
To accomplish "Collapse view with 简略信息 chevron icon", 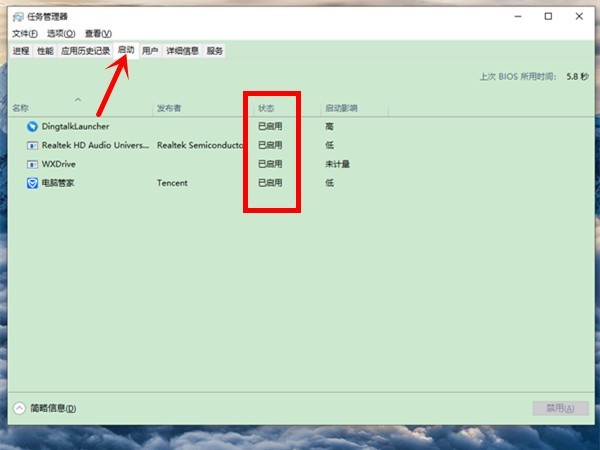I will (19, 408).
